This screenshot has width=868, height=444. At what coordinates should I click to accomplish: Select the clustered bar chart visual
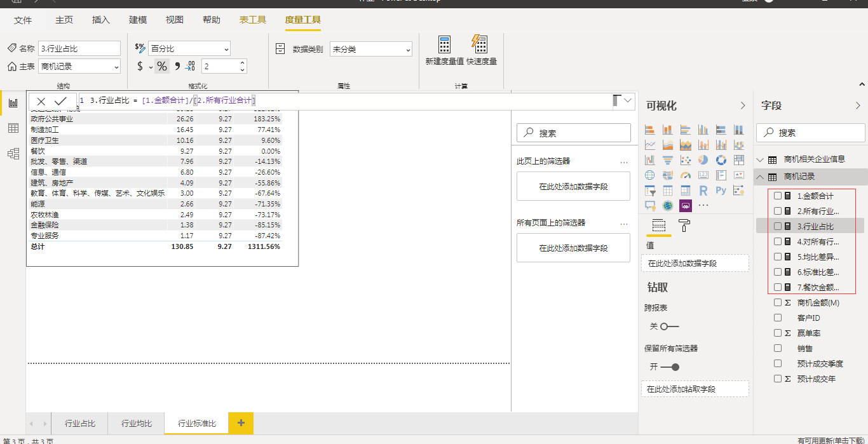686,130
